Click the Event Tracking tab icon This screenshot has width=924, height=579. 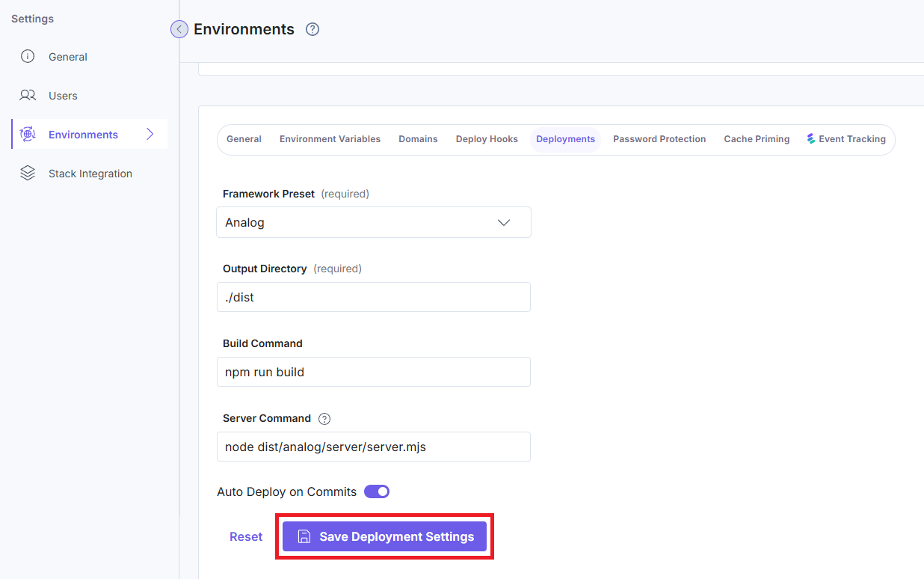(x=811, y=139)
